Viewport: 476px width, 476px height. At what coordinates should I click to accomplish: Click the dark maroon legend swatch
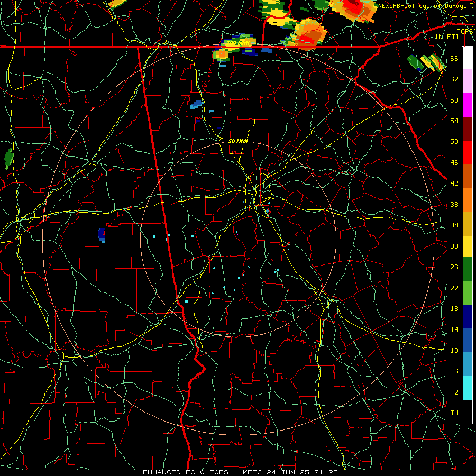coord(467,129)
